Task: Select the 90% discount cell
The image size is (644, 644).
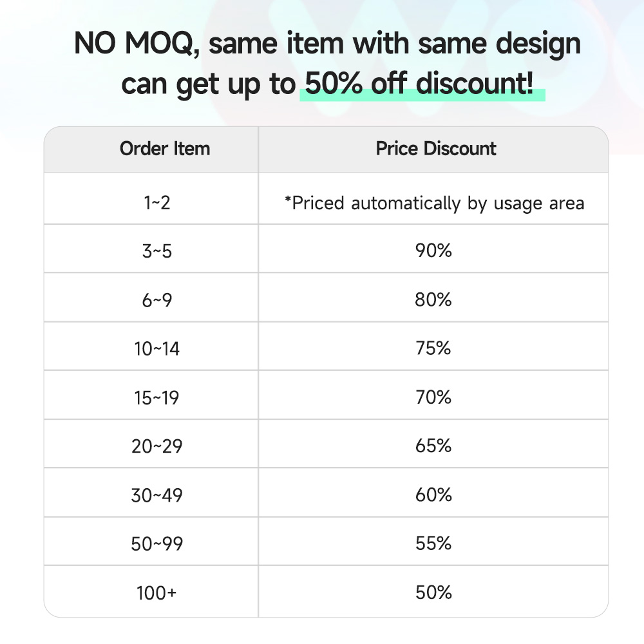Action: click(433, 251)
